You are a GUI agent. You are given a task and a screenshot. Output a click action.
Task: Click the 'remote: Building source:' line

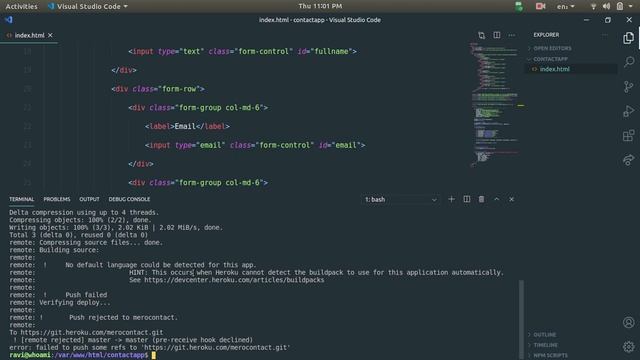point(54,250)
